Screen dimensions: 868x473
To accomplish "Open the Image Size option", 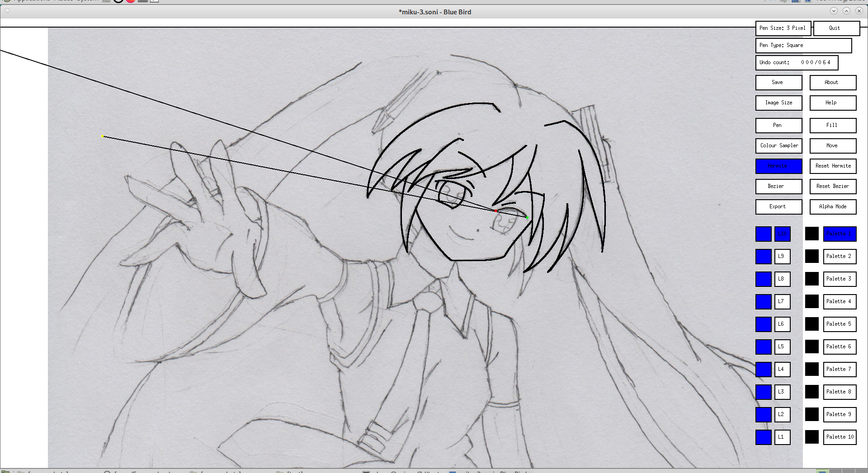I will point(778,103).
